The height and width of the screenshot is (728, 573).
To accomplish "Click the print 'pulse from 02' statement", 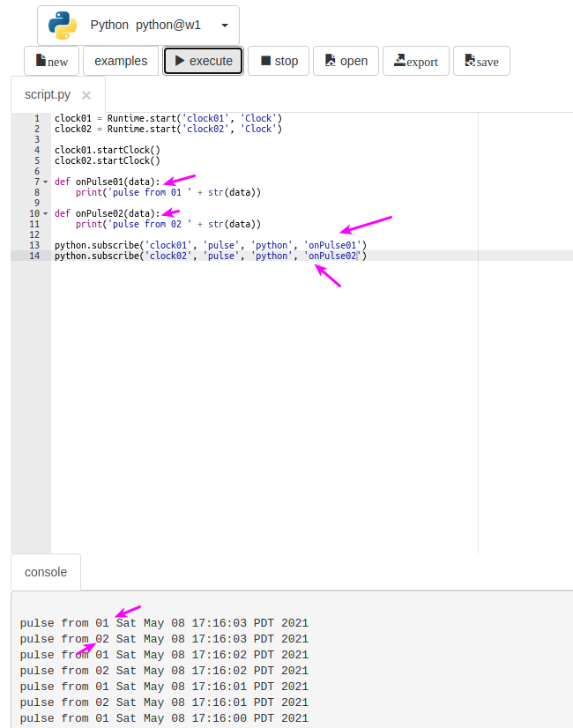I will [x=168, y=224].
